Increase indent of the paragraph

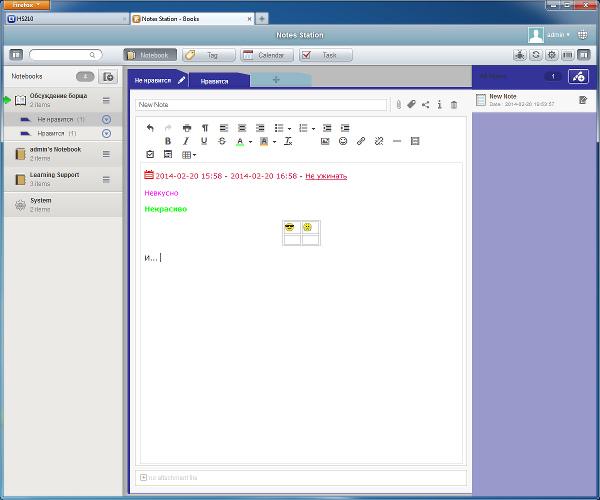pyautogui.click(x=345, y=128)
